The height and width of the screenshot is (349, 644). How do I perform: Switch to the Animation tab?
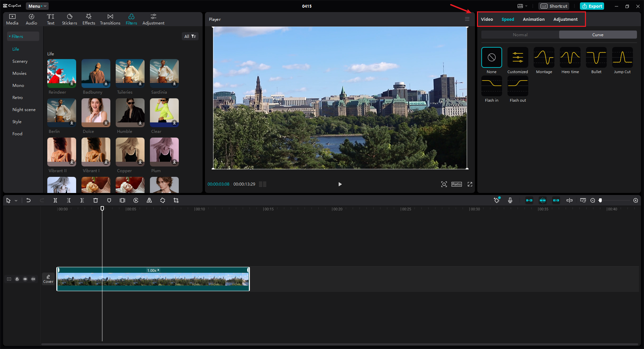click(x=534, y=19)
